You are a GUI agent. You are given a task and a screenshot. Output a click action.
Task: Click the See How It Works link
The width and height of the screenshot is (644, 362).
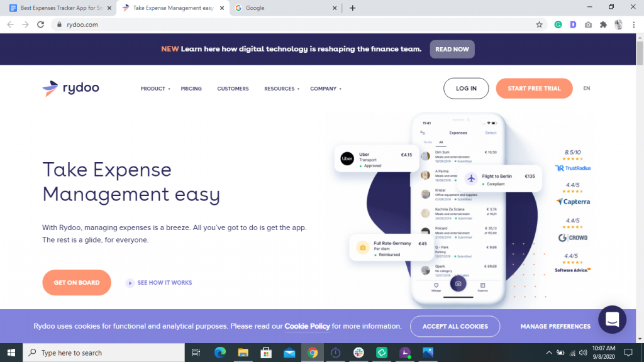click(x=165, y=283)
